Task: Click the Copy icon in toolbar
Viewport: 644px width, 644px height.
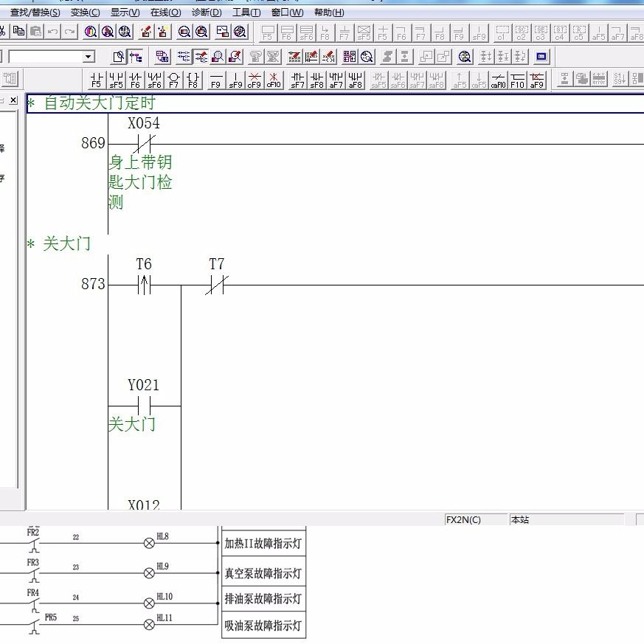Action: (18, 31)
